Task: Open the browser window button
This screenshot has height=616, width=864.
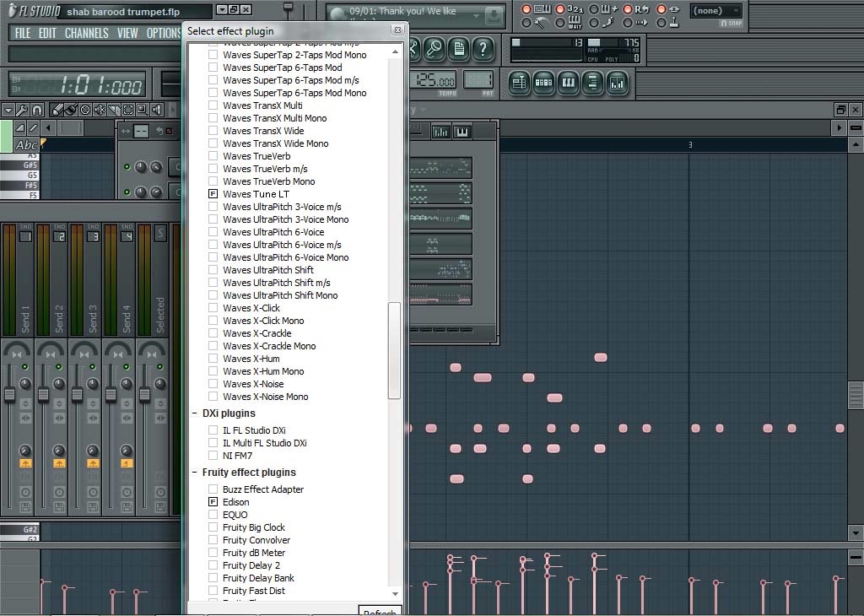Action: (x=592, y=84)
